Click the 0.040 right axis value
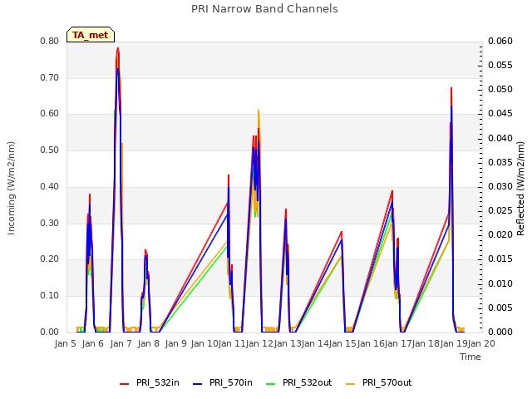Viewport: 532px width, 399px height. point(500,138)
